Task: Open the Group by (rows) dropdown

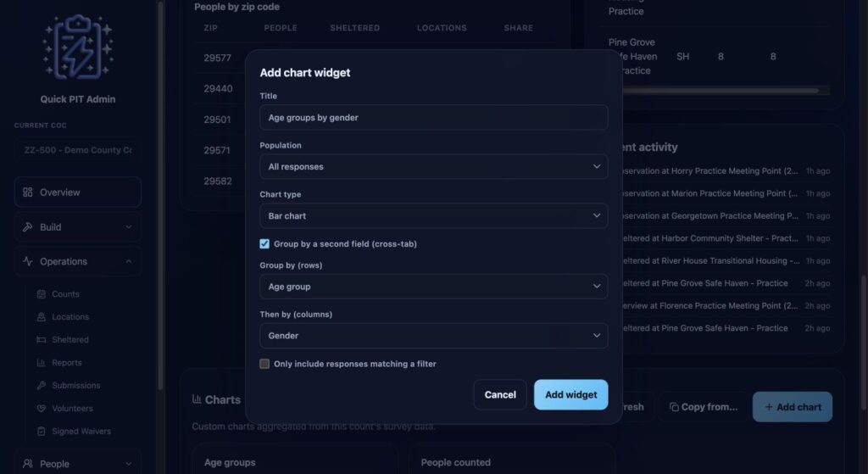Action: click(x=433, y=287)
